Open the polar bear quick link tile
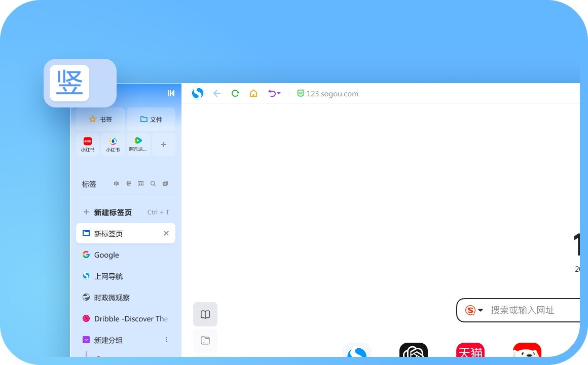This screenshot has width=588, height=365. [527, 350]
